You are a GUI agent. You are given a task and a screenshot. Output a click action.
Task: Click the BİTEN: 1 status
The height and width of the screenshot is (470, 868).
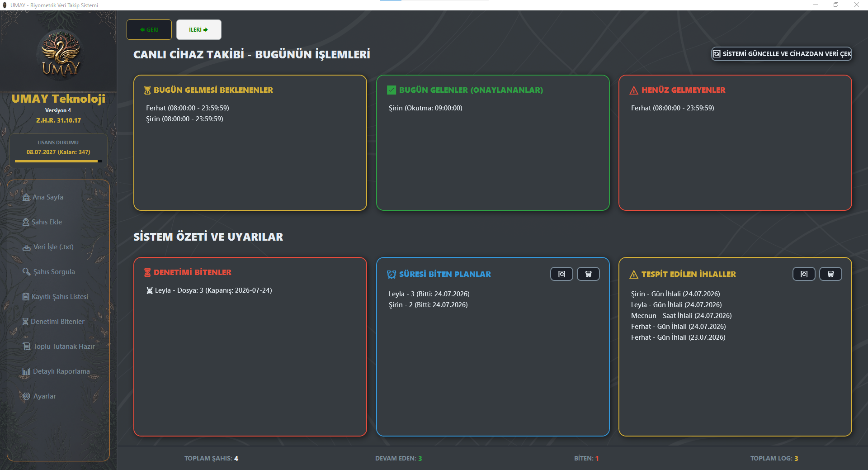[586, 458]
